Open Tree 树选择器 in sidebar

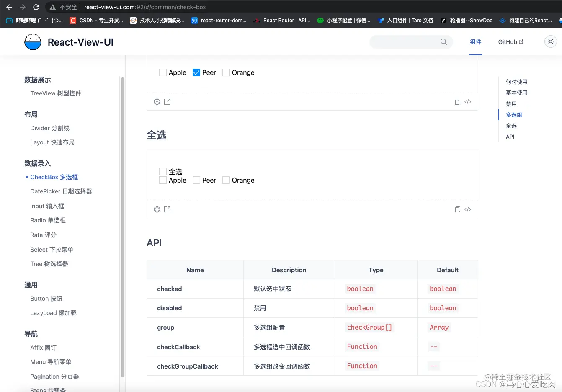[x=49, y=264]
